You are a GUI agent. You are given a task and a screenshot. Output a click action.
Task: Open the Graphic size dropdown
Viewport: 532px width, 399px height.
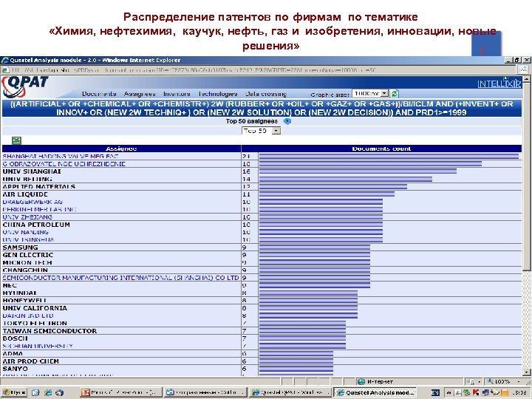370,93
